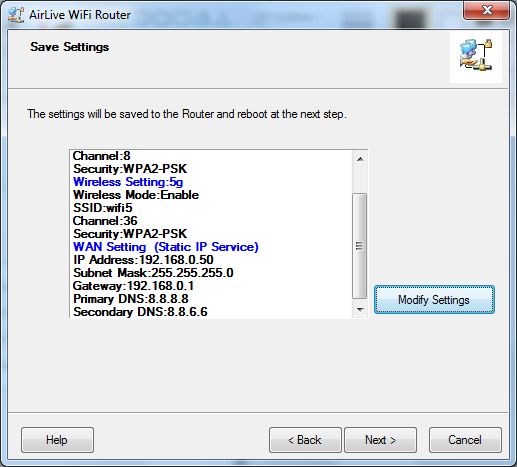Click the IP Address:192.168.0.50 entry
Image resolution: width=517 pixels, height=467 pixels.
point(143,260)
